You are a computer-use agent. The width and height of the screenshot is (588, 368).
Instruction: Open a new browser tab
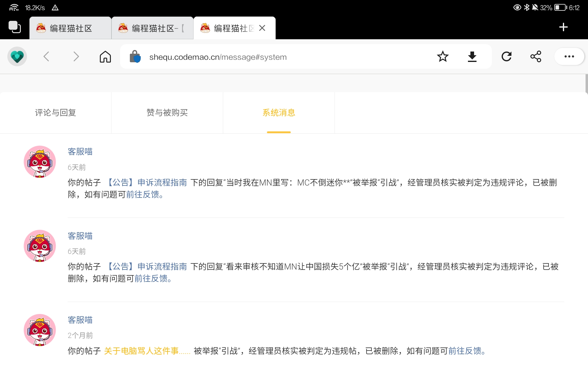pyautogui.click(x=563, y=27)
